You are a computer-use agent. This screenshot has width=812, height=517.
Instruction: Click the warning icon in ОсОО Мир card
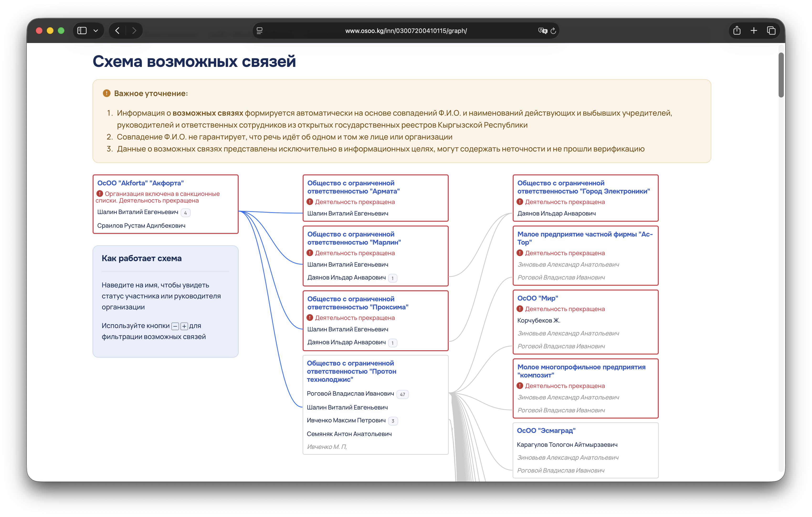(520, 308)
